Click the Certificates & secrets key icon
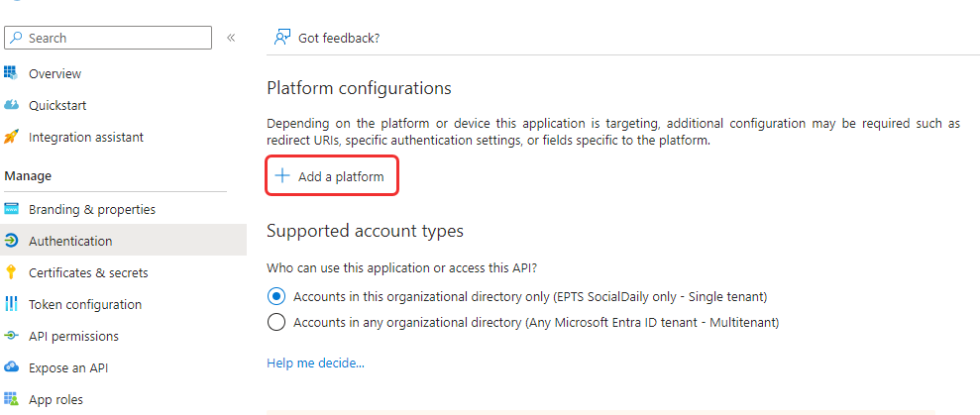Viewport: 980px width, 415px height. [12, 272]
